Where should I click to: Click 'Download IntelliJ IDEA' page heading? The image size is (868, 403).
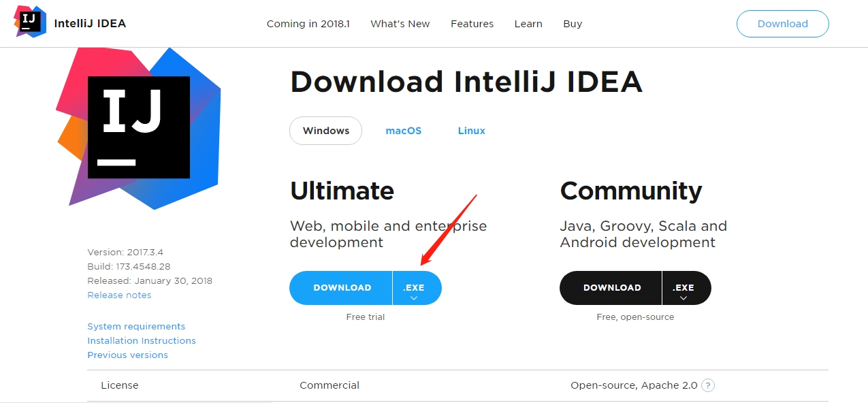pos(466,82)
